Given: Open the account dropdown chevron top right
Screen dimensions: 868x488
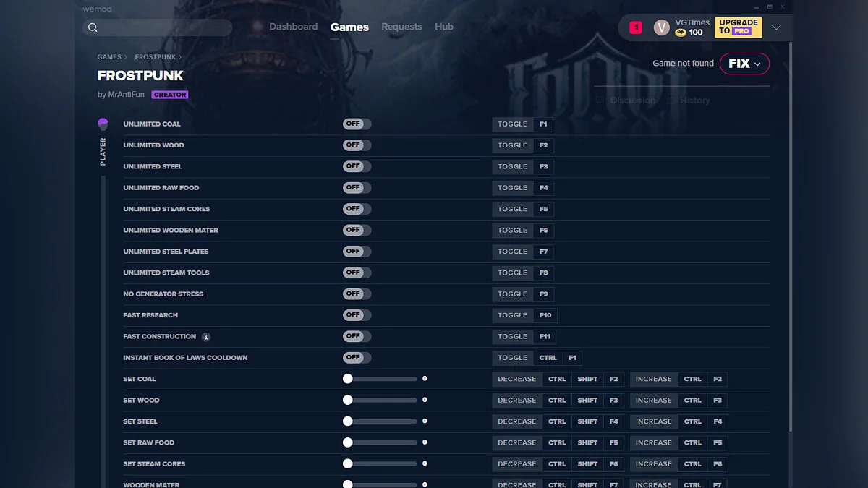Looking at the screenshot, I should (x=777, y=27).
